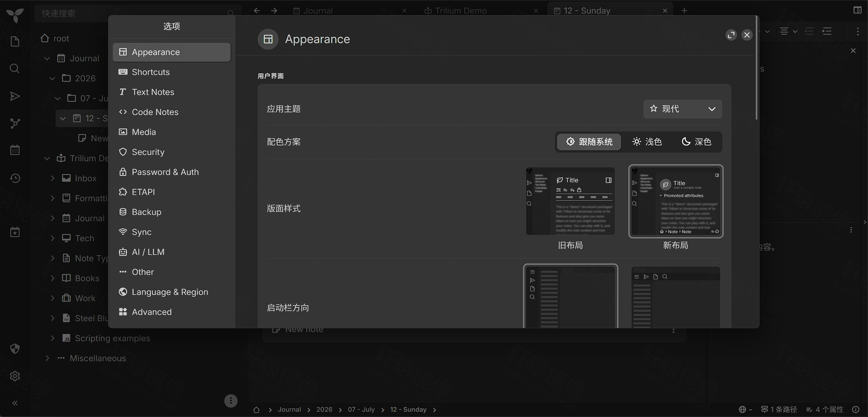Select horizontal launcher bar orientation

coord(676,297)
